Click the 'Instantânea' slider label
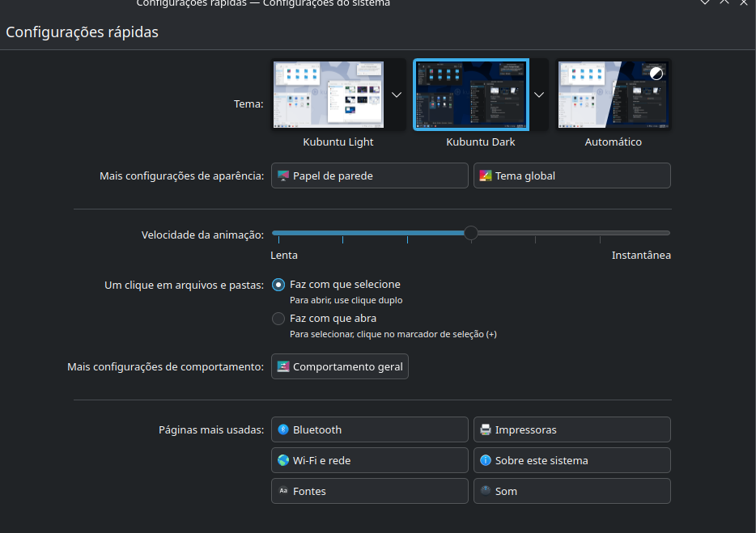 (641, 255)
